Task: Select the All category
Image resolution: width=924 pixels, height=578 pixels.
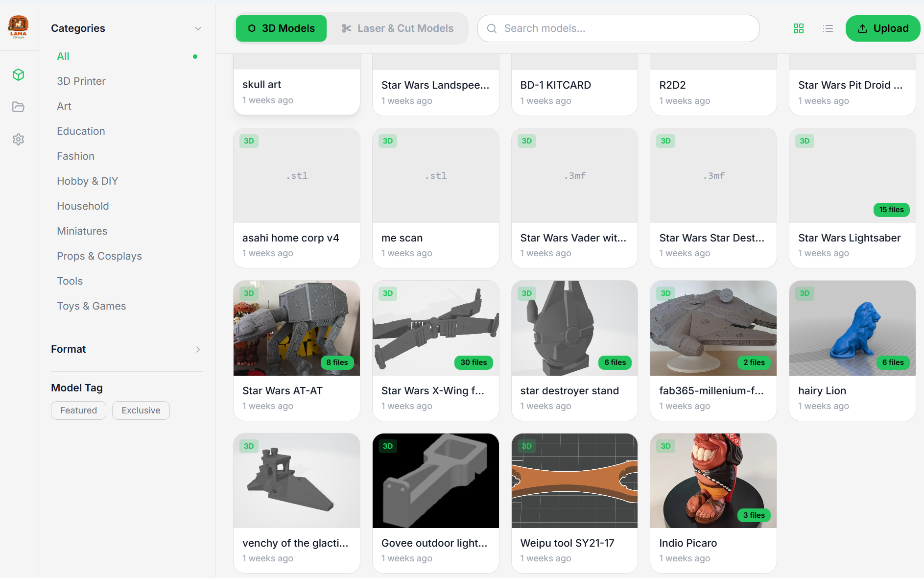Action: pos(127,56)
